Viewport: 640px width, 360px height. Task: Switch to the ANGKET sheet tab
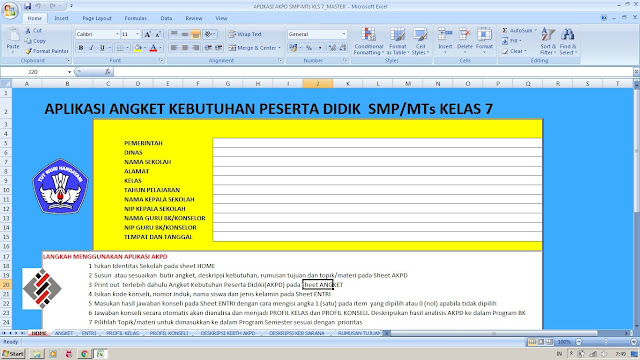[64, 333]
